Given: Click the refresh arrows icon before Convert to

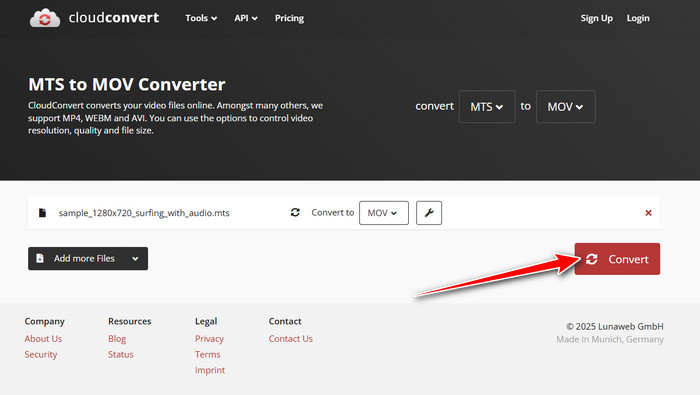Looking at the screenshot, I should click(295, 212).
